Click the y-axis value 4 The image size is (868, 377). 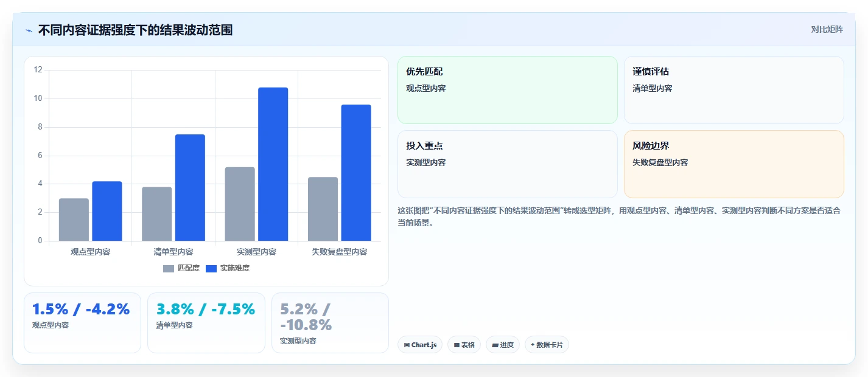click(40, 184)
